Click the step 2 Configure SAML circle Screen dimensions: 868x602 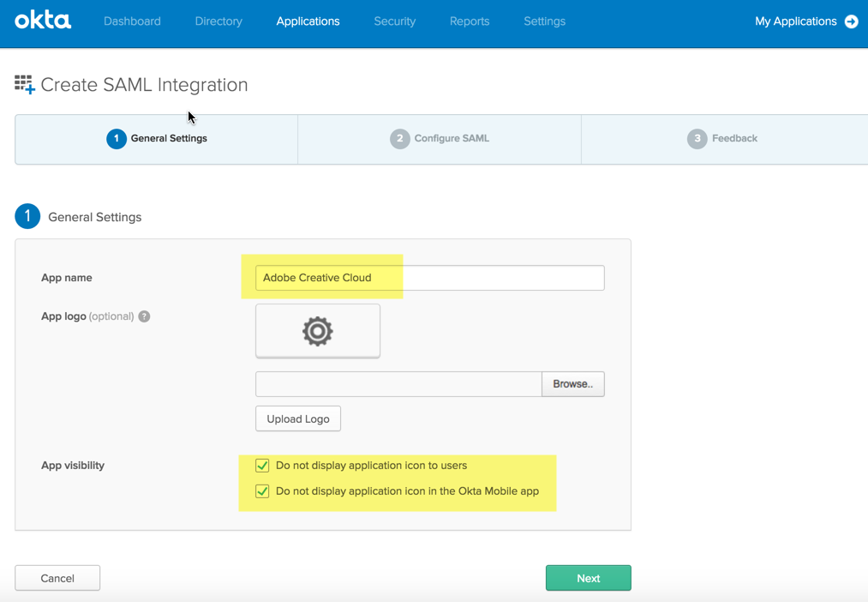coord(399,137)
